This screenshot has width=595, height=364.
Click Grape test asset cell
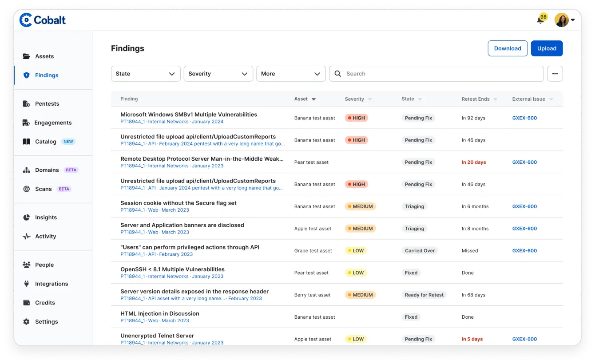(x=313, y=251)
